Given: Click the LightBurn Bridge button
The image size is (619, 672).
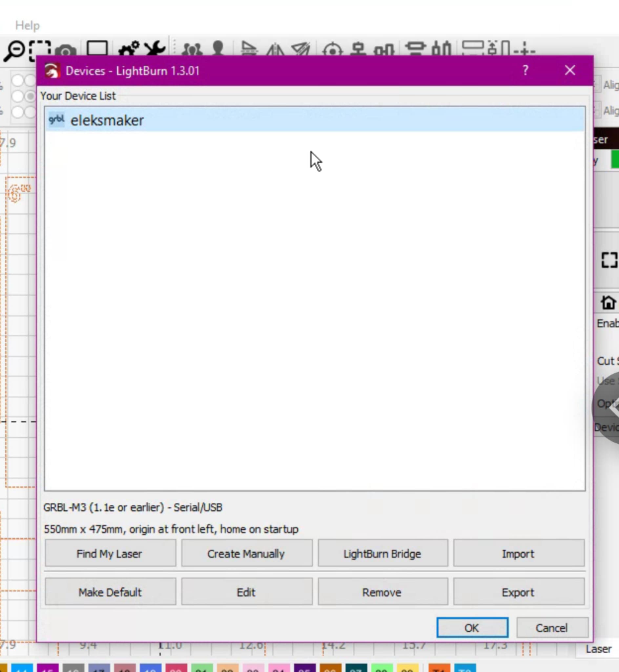Looking at the screenshot, I should (382, 553).
